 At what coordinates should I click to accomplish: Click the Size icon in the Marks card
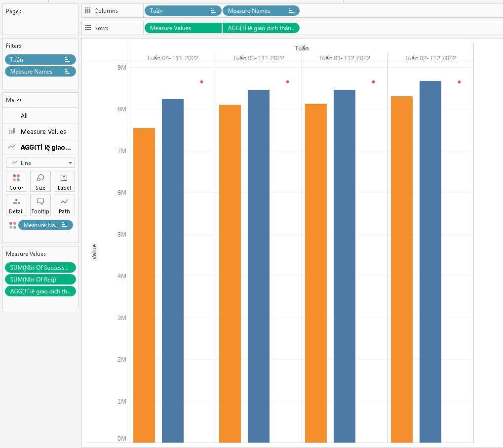[x=40, y=181]
